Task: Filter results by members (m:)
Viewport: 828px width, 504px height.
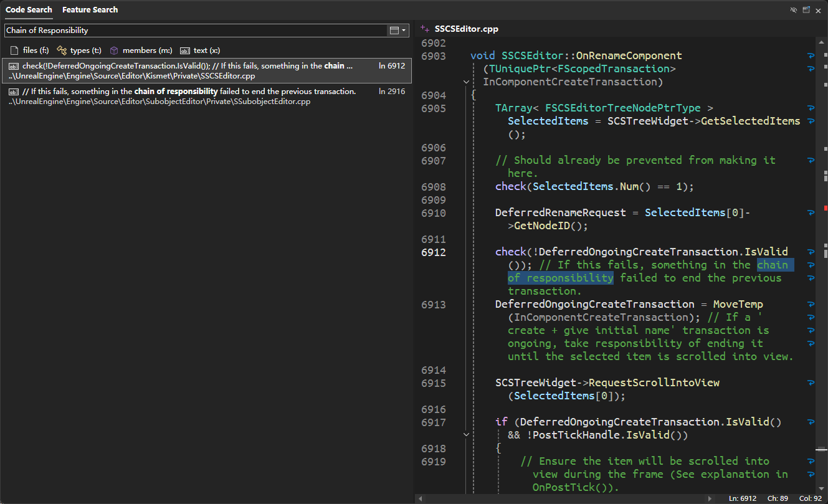Action: click(x=141, y=50)
